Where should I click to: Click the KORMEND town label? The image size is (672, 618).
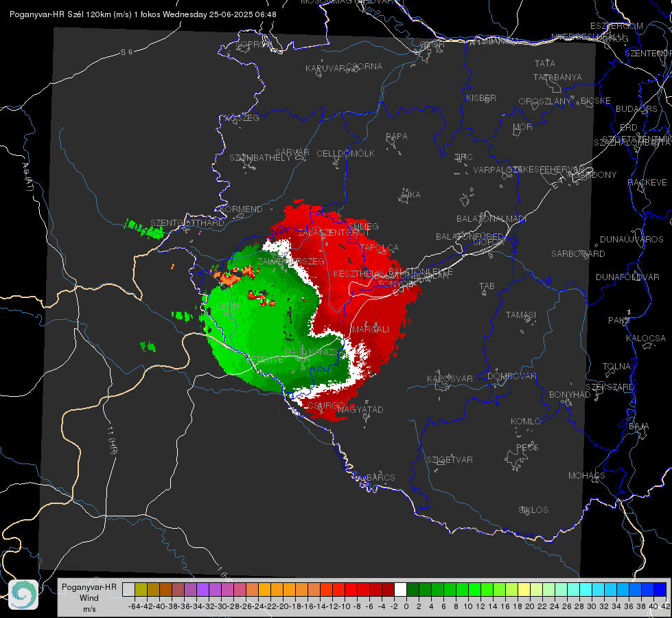point(241,209)
